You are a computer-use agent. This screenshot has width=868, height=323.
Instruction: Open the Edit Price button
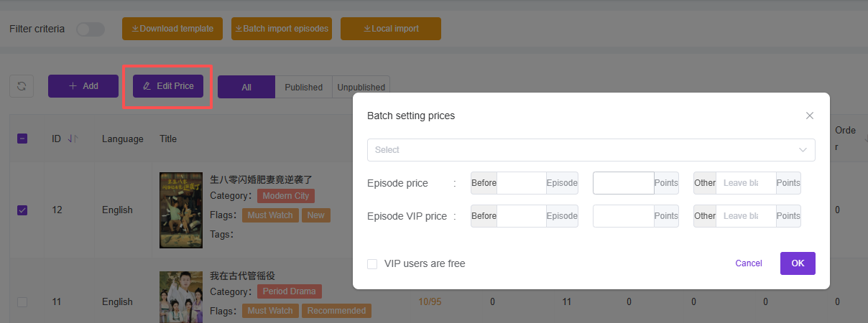tap(168, 86)
